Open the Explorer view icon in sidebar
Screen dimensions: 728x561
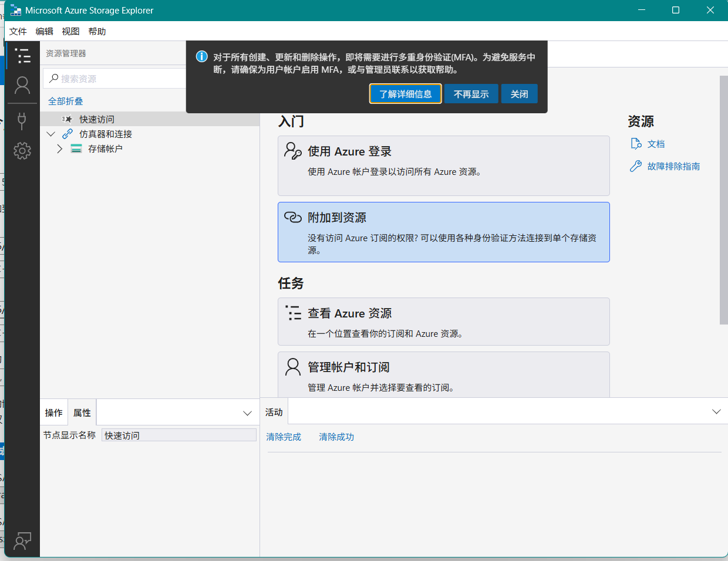(22, 56)
